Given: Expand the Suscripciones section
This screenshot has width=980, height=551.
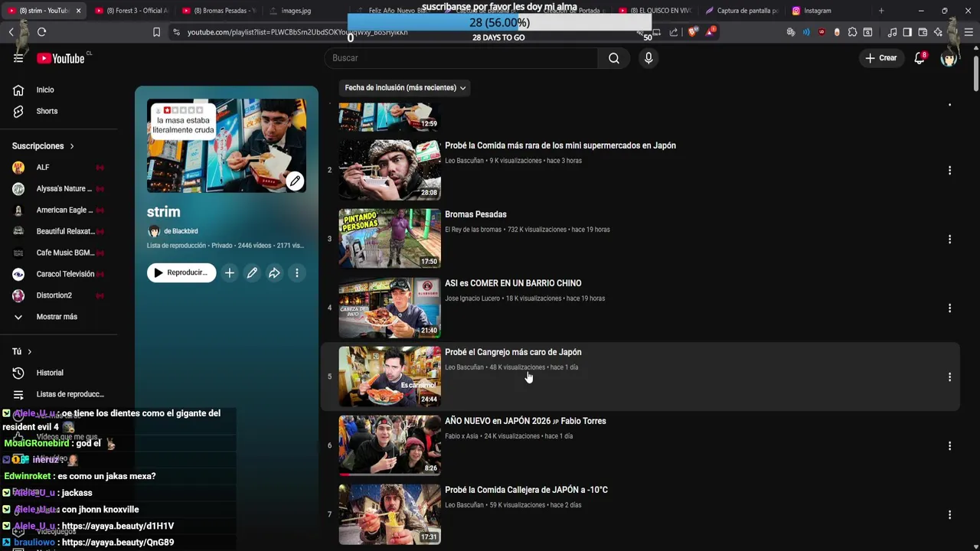Looking at the screenshot, I should click(x=43, y=146).
